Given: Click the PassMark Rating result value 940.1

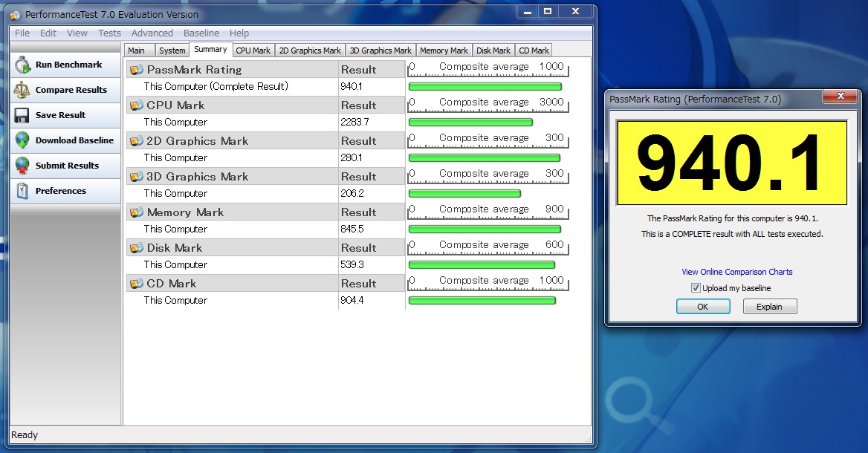Looking at the screenshot, I should pos(352,86).
